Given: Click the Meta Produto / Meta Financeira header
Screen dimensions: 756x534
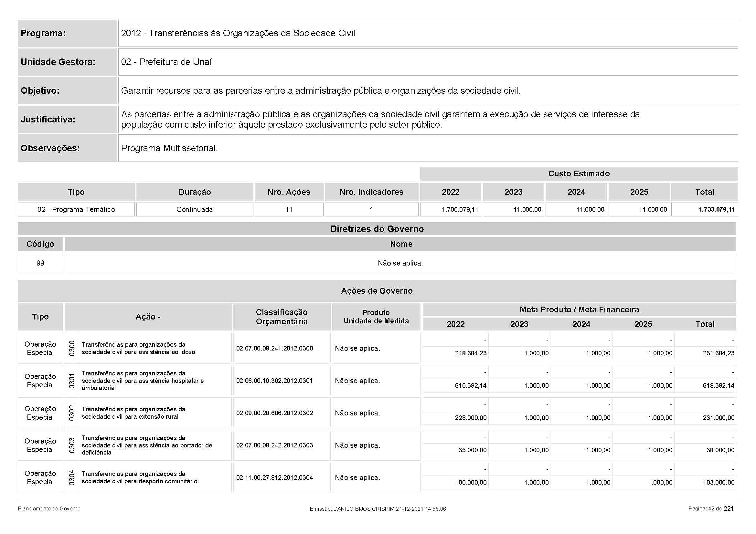Looking at the screenshot, I should pyautogui.click(x=579, y=309).
